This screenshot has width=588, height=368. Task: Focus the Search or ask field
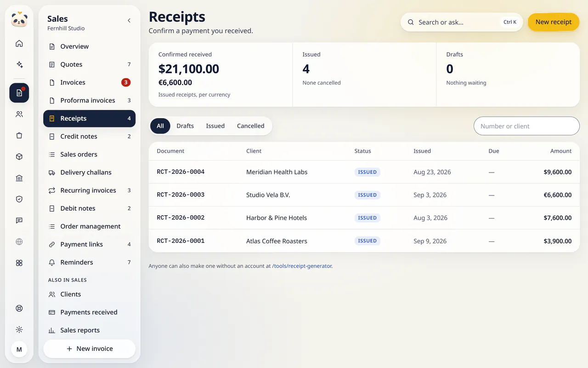coord(462,22)
